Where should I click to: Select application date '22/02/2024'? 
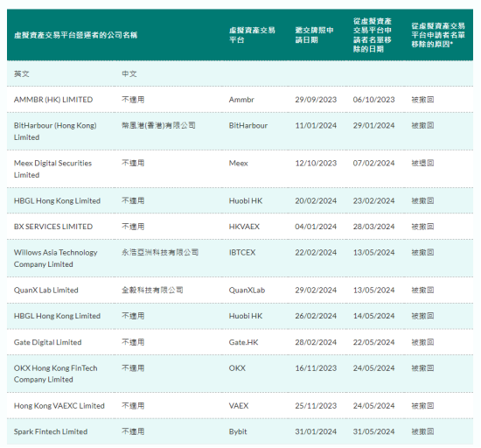(316, 252)
